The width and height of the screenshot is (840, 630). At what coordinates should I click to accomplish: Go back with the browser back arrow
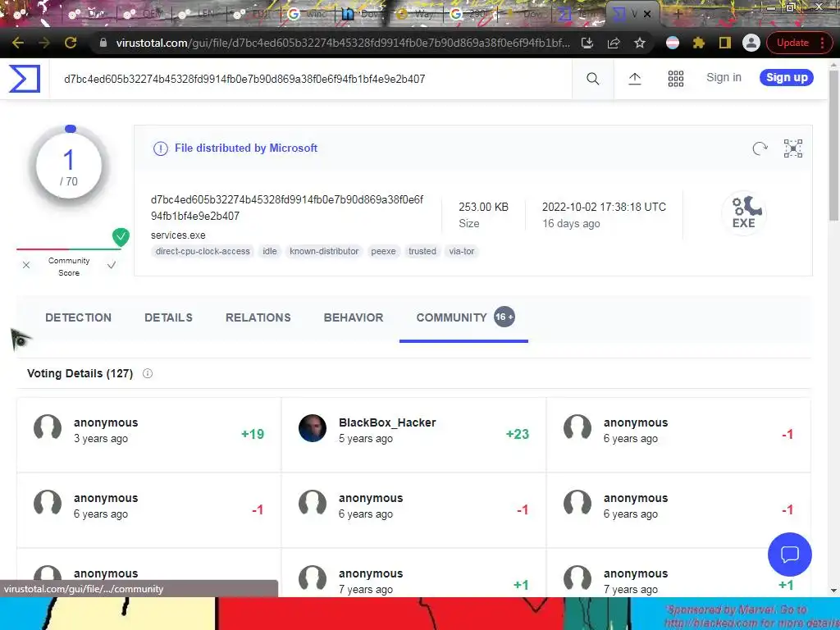[18, 43]
